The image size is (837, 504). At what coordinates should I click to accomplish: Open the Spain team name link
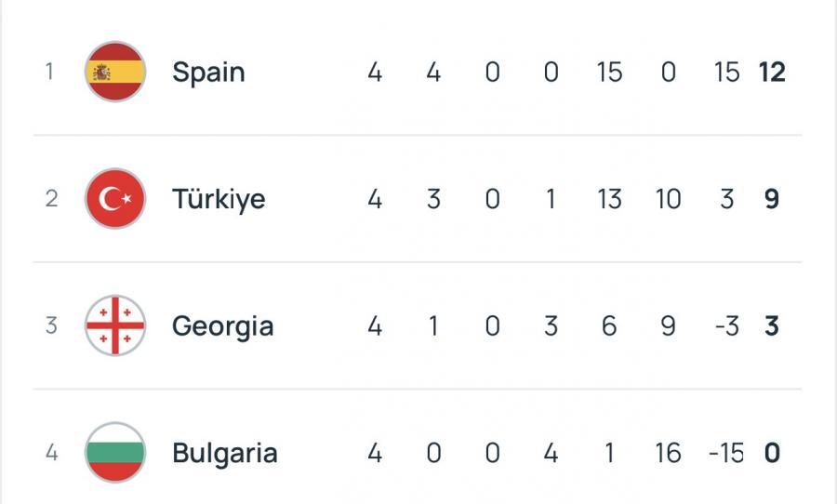point(208,72)
